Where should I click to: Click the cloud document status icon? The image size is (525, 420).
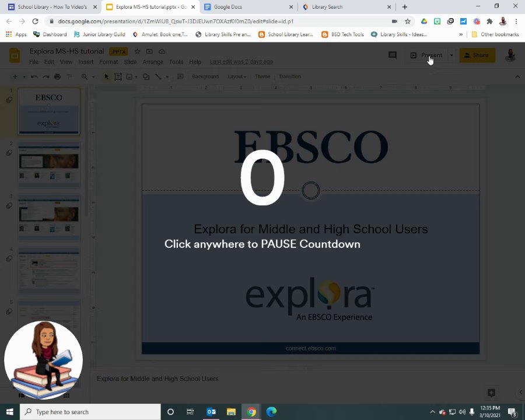[x=162, y=51]
